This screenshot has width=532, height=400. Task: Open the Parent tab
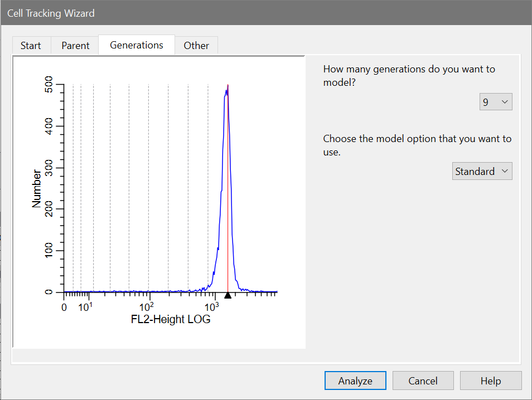(x=75, y=46)
